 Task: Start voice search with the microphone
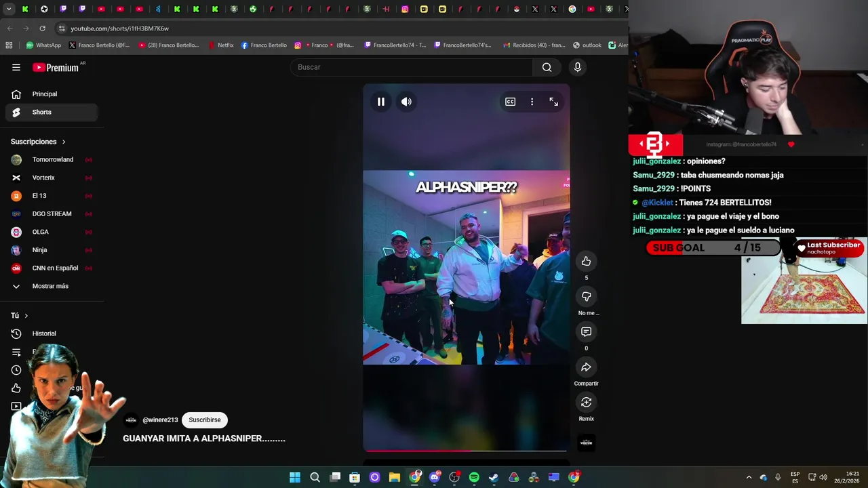[578, 67]
